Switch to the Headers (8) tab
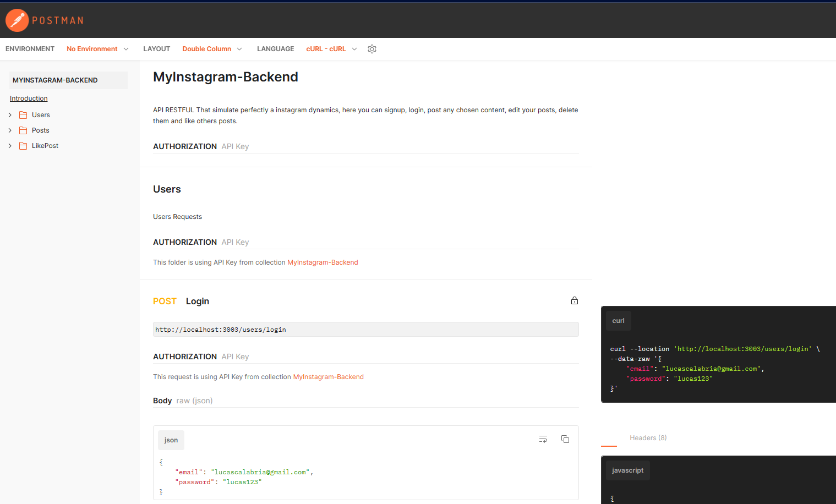836x504 pixels. pos(648,438)
